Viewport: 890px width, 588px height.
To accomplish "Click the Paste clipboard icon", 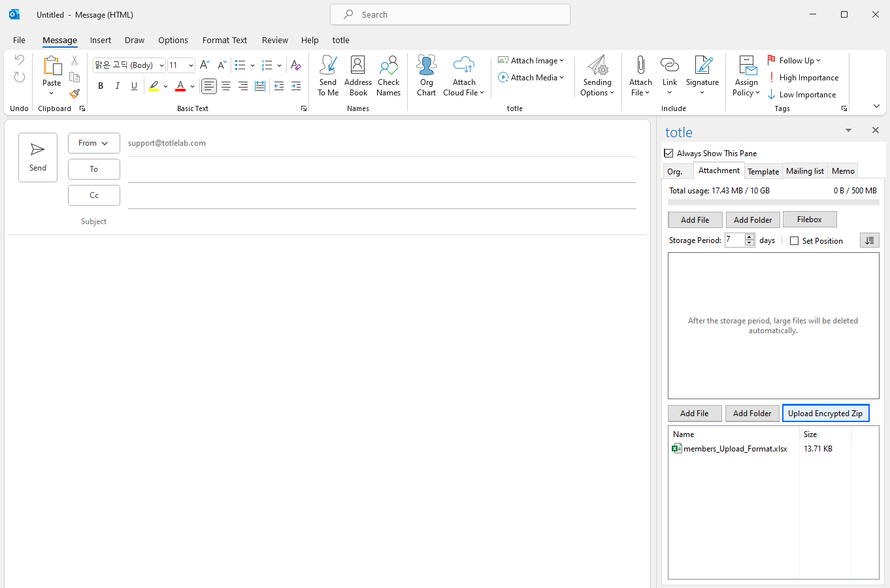I will 52,66.
